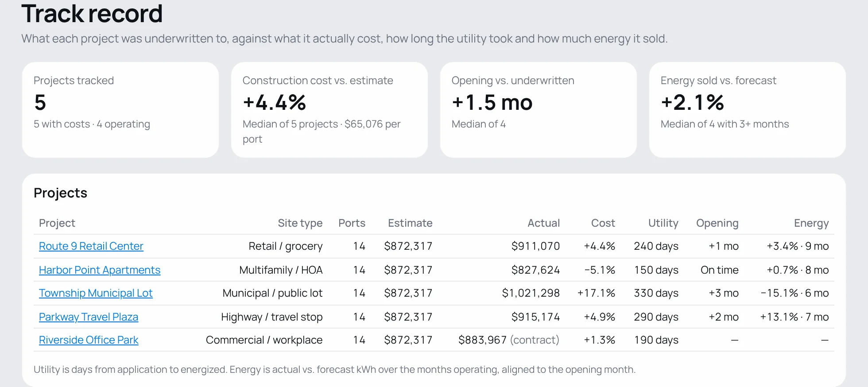This screenshot has height=387, width=868.
Task: Click the +3.4% · 9 mo energy cell
Action: click(x=798, y=246)
